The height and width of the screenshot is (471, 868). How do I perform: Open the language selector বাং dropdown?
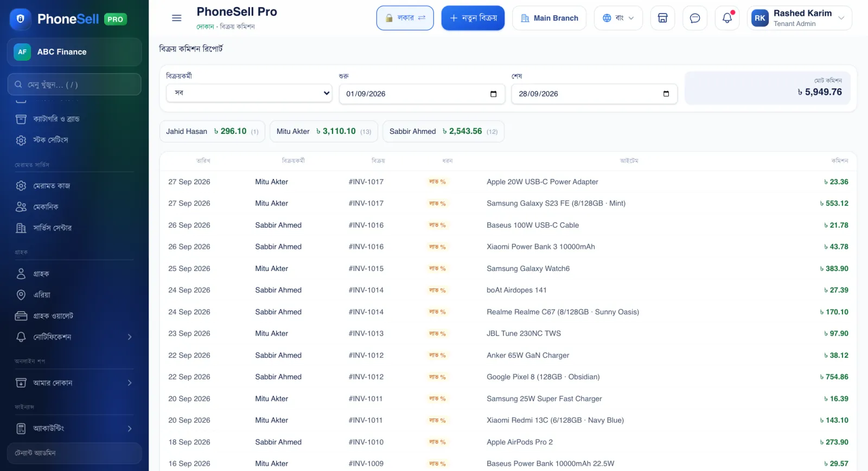pyautogui.click(x=618, y=18)
